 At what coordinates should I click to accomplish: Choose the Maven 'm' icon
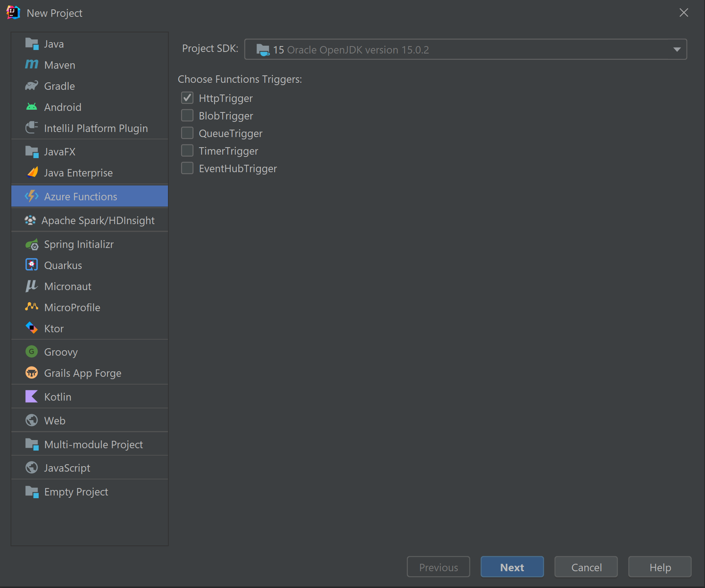[x=32, y=64]
